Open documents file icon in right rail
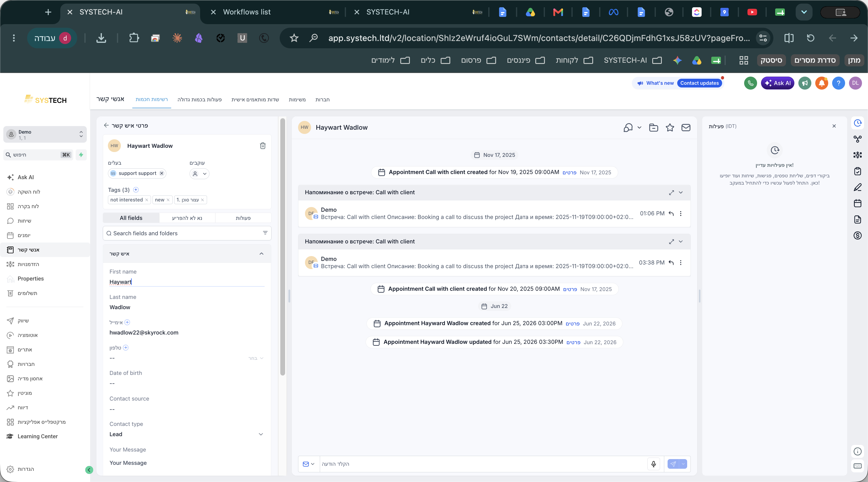Viewport: 868px width, 482px height. 857,219
